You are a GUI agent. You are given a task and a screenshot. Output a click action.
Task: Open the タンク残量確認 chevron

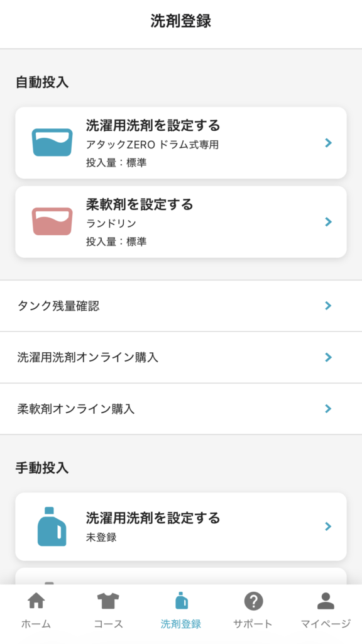click(x=327, y=306)
